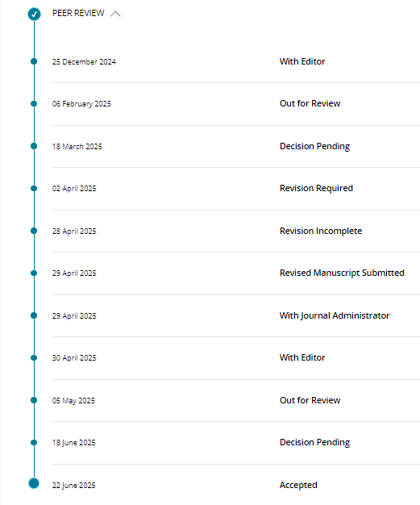Open the Revision Incomplete status entry
420x505 pixels.
coord(321,231)
